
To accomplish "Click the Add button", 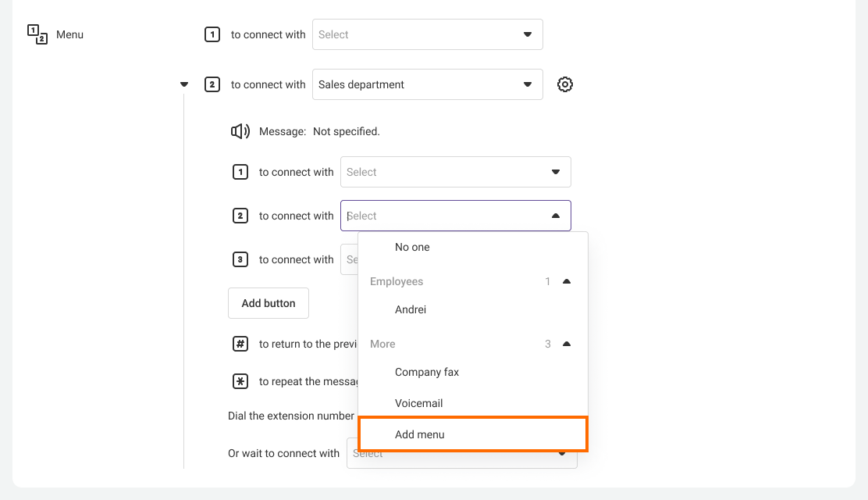I will pos(268,303).
